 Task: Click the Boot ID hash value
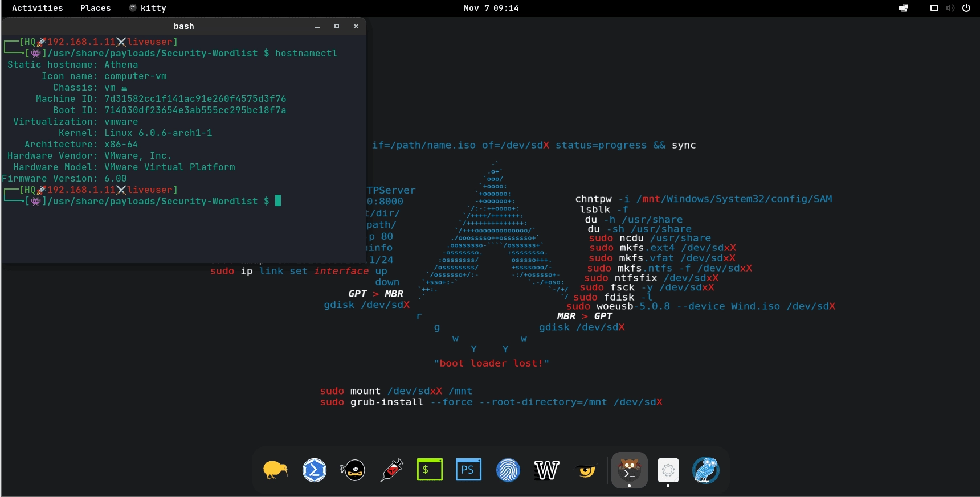(195, 110)
